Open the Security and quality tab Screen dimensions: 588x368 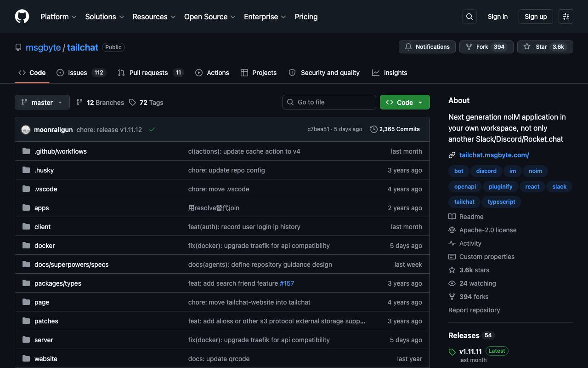pos(324,73)
